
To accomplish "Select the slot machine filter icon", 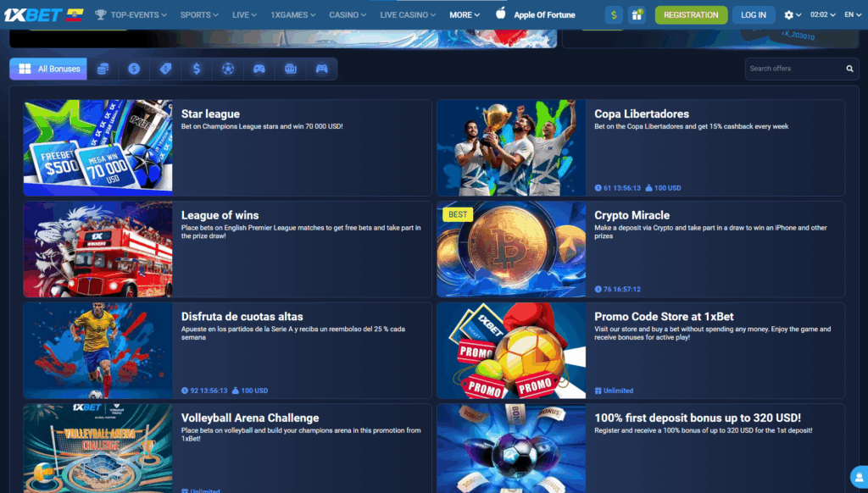I will (x=291, y=69).
